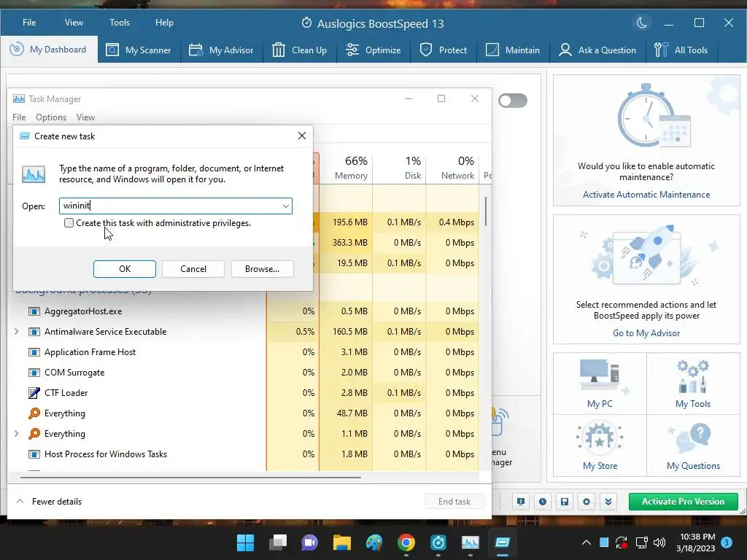Open Task View on taskbar
Image resolution: width=747 pixels, height=560 pixels.
pos(278,542)
